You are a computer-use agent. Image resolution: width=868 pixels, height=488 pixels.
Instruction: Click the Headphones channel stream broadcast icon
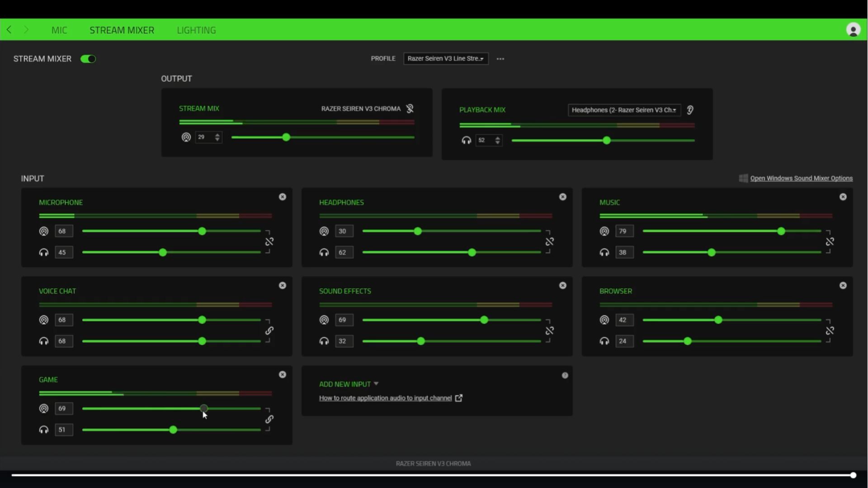(x=324, y=231)
